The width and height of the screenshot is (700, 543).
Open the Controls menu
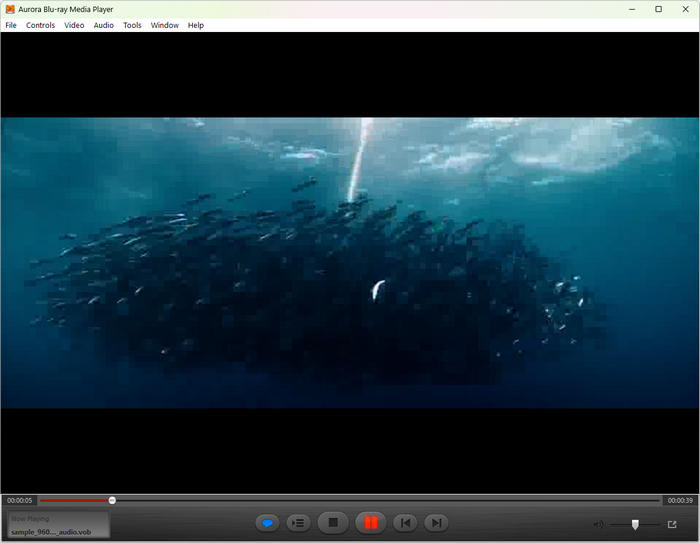[40, 25]
